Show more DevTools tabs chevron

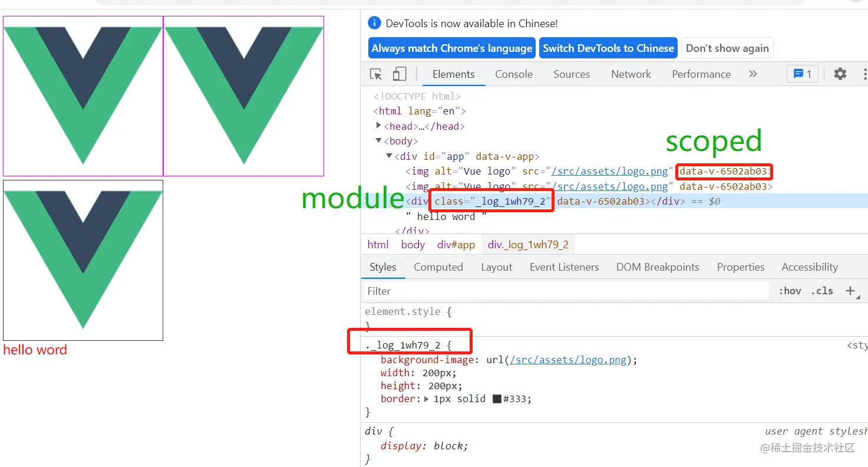753,74
